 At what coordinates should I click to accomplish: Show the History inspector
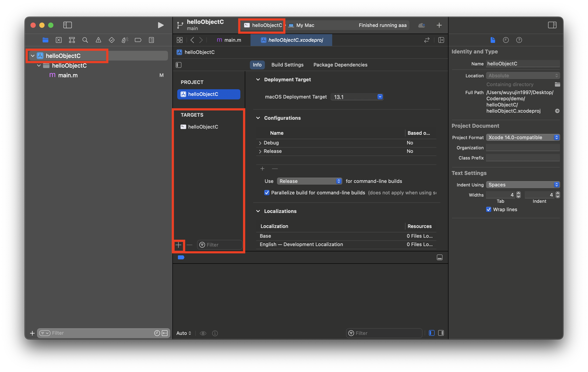(x=506, y=40)
